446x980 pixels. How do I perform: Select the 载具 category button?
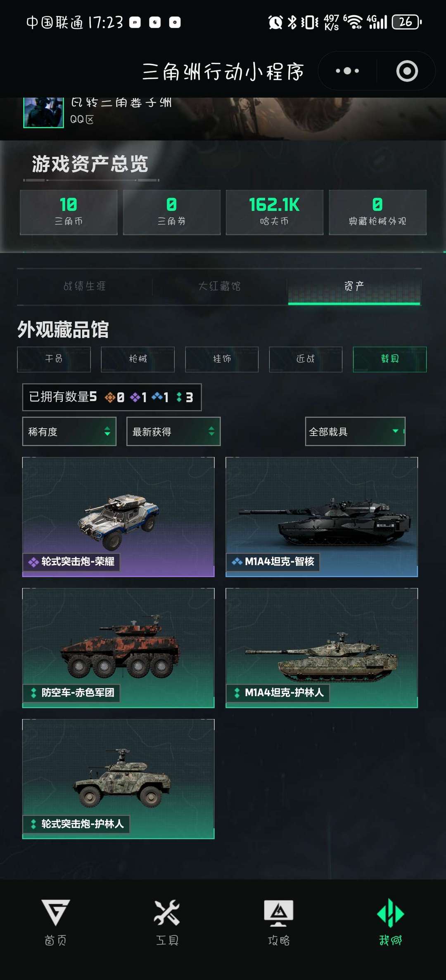(390, 359)
